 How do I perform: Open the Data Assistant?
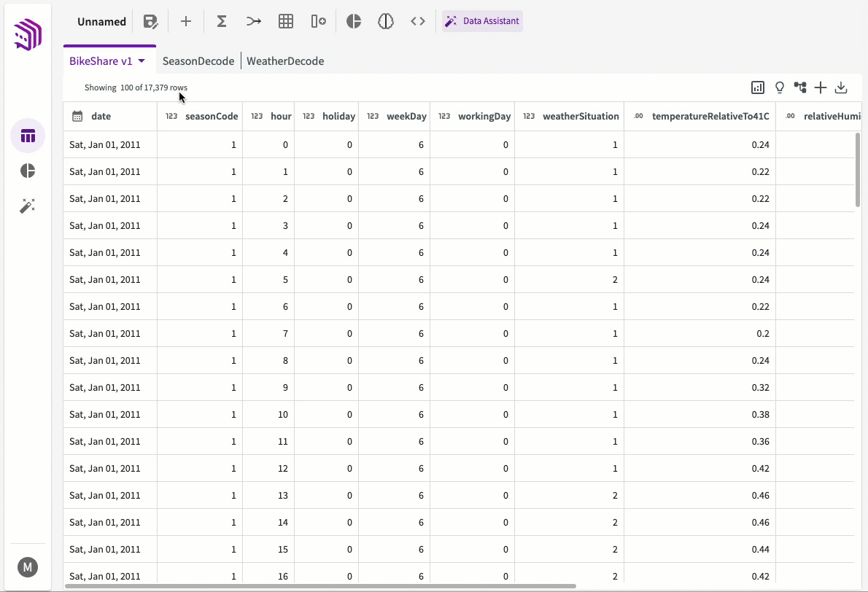click(x=482, y=21)
